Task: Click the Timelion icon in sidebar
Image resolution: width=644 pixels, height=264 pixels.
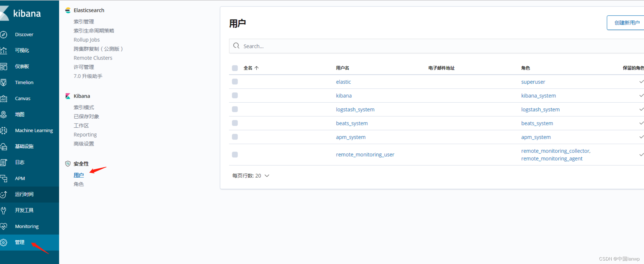Action: (3, 83)
